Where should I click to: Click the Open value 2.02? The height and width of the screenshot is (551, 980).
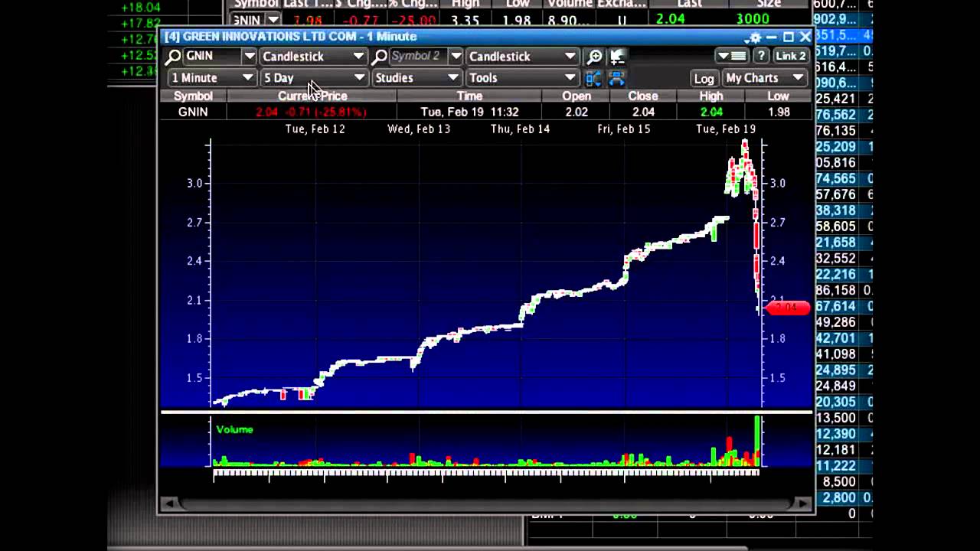point(577,112)
